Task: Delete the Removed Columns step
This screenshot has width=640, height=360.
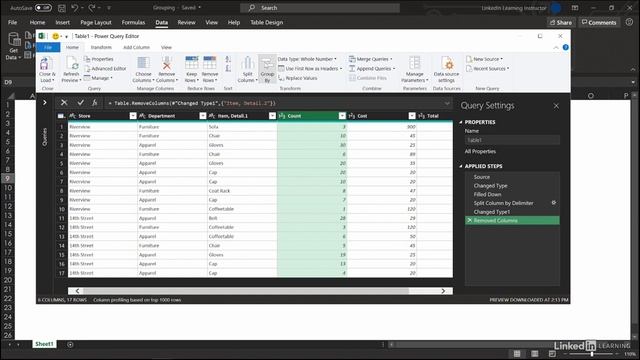Action: click(x=469, y=220)
